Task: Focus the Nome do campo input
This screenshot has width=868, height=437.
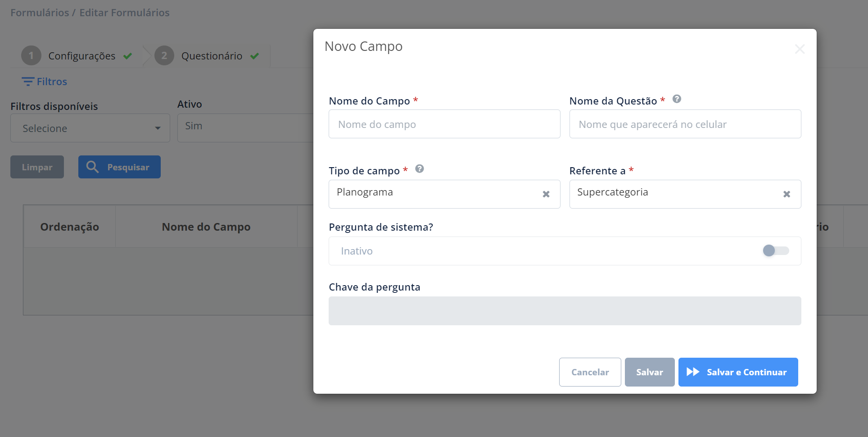Action: point(444,124)
